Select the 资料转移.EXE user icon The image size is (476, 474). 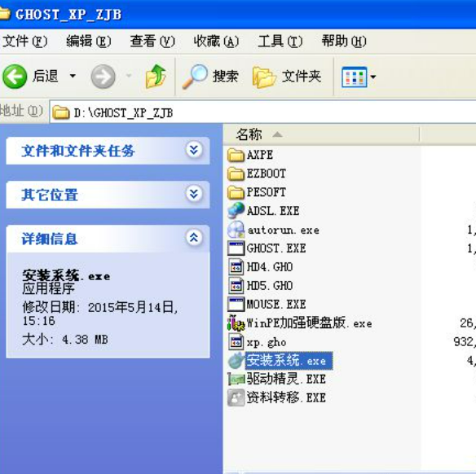click(x=236, y=397)
